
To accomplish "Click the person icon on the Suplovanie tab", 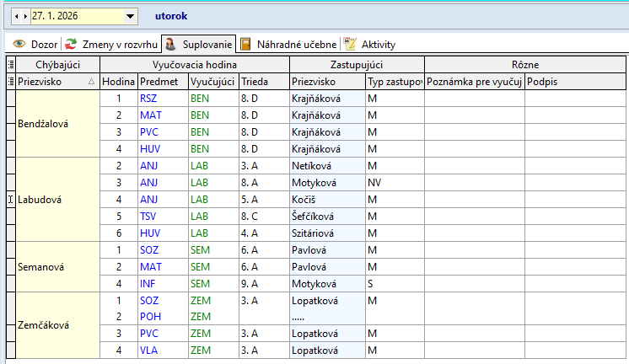I will (169, 44).
